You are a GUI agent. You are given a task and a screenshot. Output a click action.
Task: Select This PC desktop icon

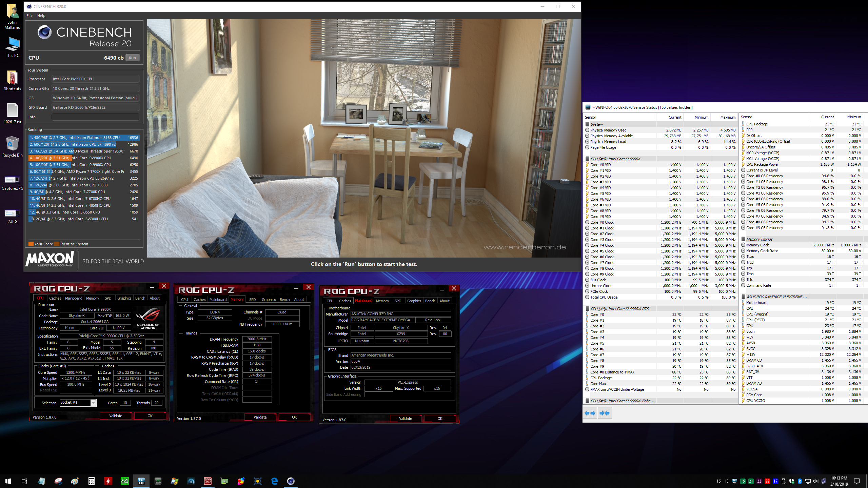coord(13,47)
